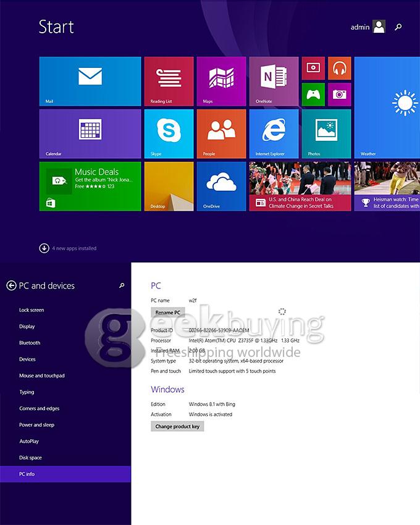The image size is (420, 525).
Task: Open the Music Deals Store tile
Action: coord(90,186)
